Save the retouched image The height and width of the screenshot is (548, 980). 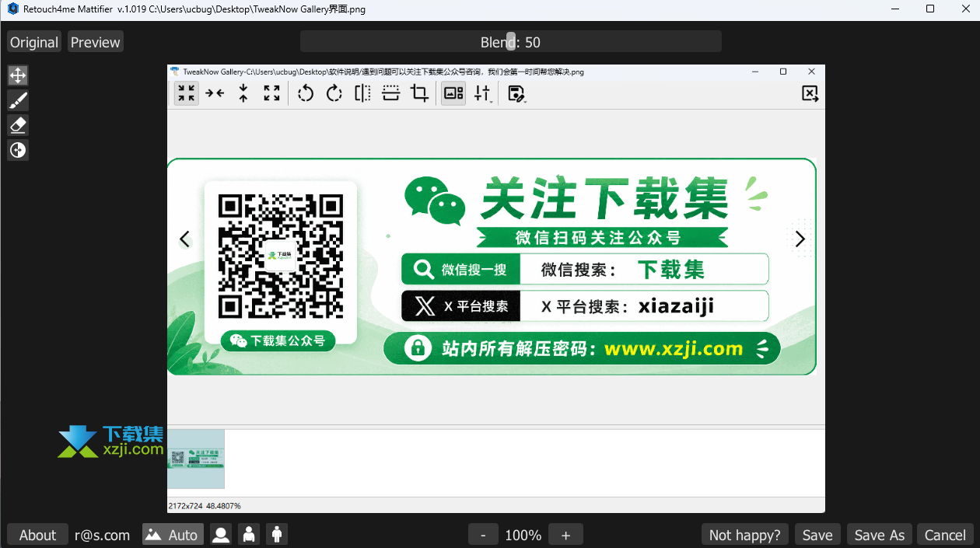click(x=817, y=535)
